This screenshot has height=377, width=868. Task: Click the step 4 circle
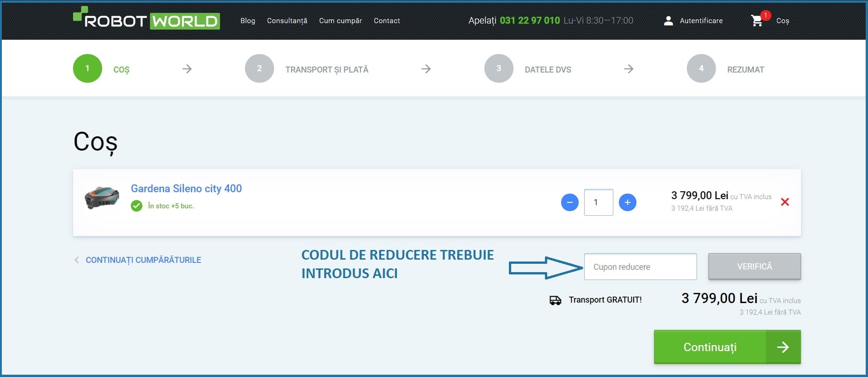(x=701, y=68)
